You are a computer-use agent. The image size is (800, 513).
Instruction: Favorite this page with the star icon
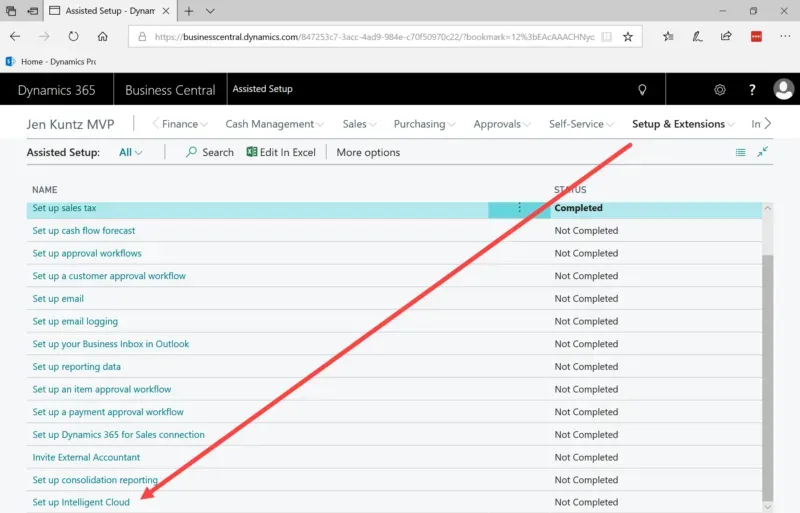[x=628, y=36]
